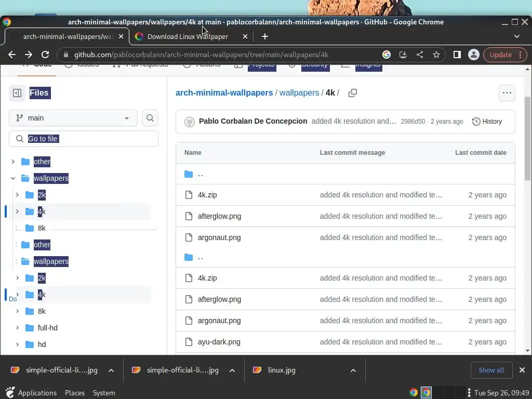Open the more options ellipsis menu
The width and height of the screenshot is (532, 399).
point(507,93)
